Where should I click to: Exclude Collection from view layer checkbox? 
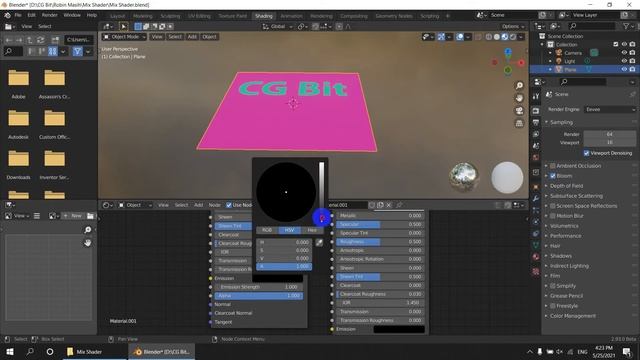coord(616,44)
